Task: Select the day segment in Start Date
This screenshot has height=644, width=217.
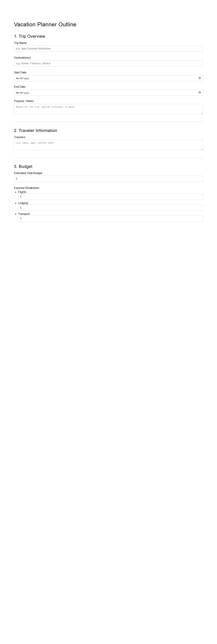Action: point(21,78)
